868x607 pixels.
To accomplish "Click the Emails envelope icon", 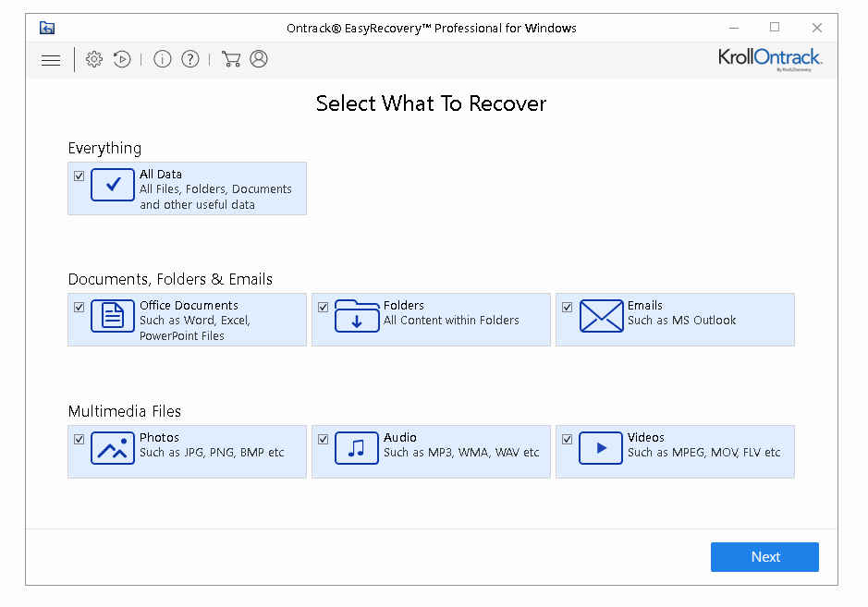I will click(602, 319).
